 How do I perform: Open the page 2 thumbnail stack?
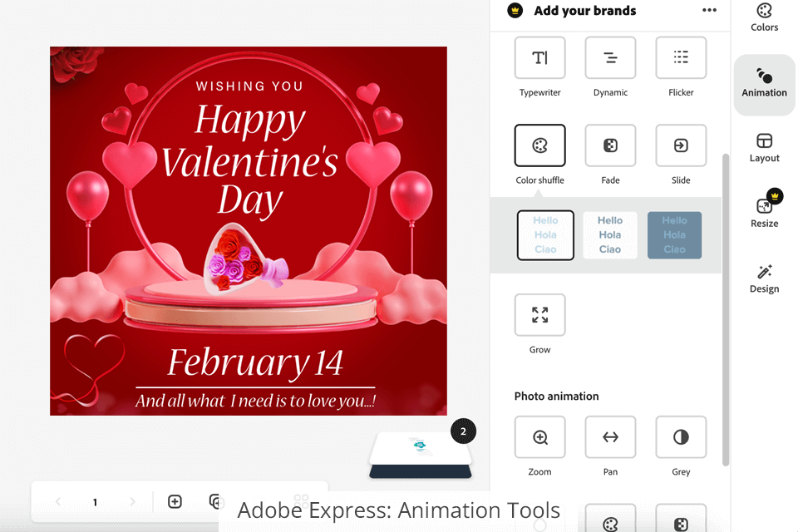click(421, 453)
